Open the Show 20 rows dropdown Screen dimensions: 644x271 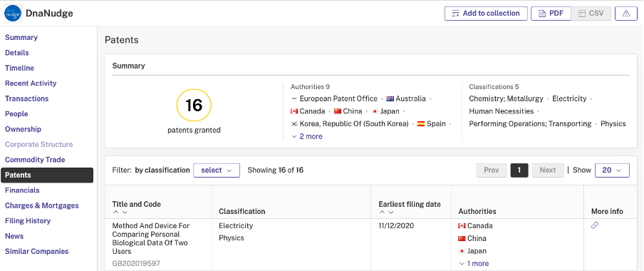click(x=612, y=170)
